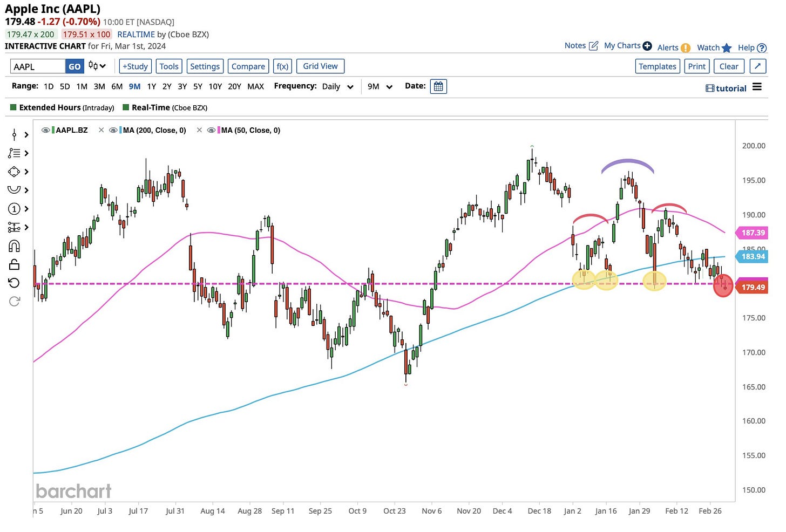Enable the magnet snap tool
The image size is (786, 532).
[x=14, y=246]
